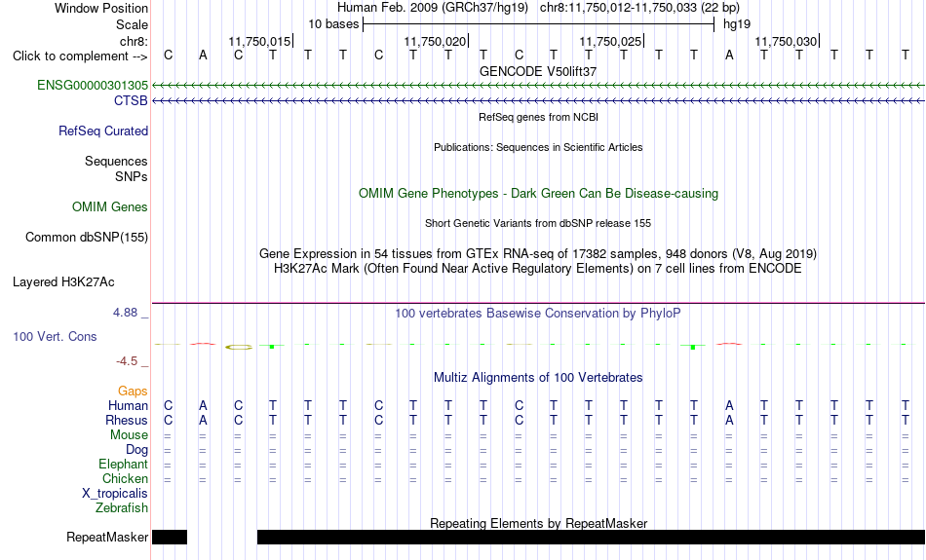This screenshot has height=560, width=926.
Task: Click the hg19 label beside the scale bar
Action: [737, 24]
